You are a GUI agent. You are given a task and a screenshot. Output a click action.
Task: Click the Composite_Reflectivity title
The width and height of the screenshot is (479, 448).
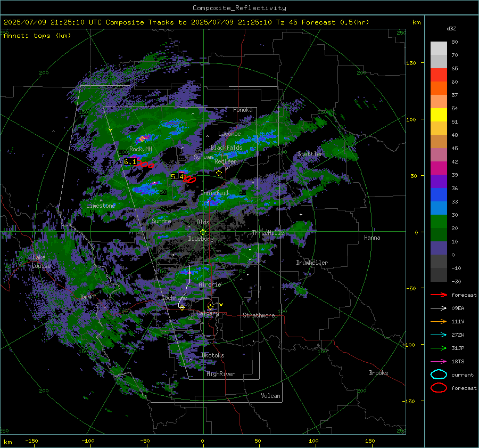[240, 8]
